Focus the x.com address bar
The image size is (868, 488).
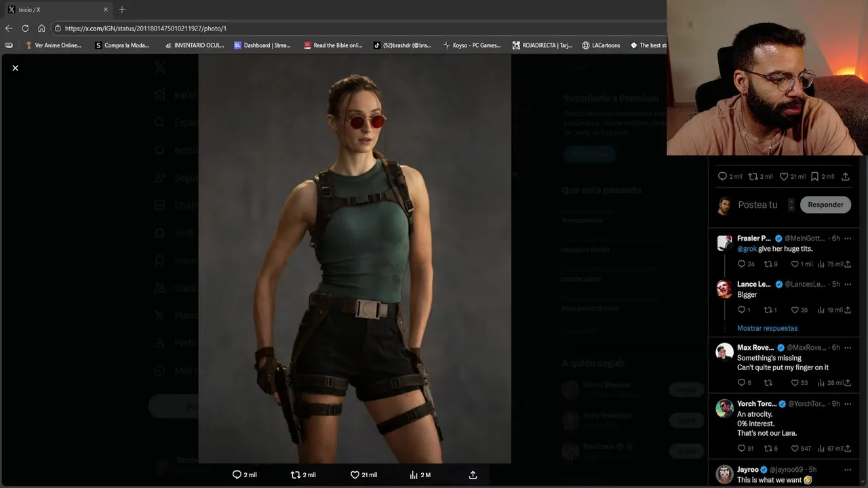point(359,28)
